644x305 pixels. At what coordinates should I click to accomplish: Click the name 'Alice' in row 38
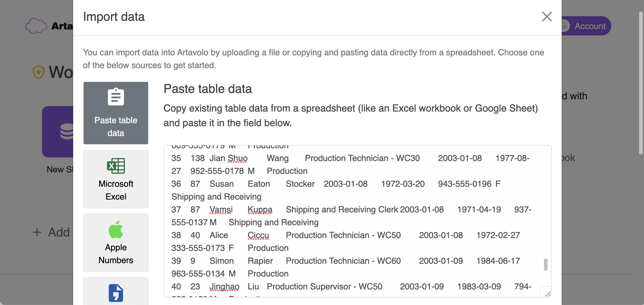tap(219, 235)
